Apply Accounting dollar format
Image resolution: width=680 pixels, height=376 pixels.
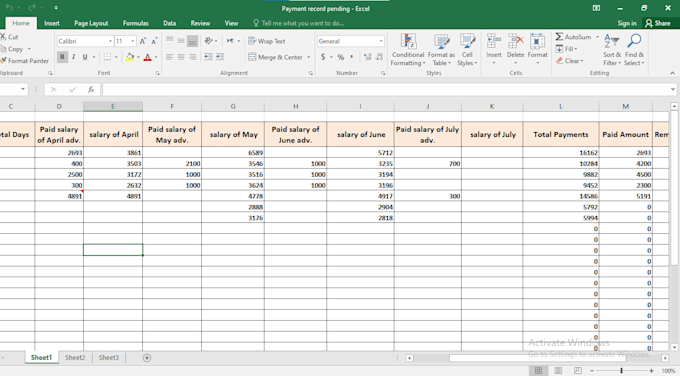(x=323, y=57)
